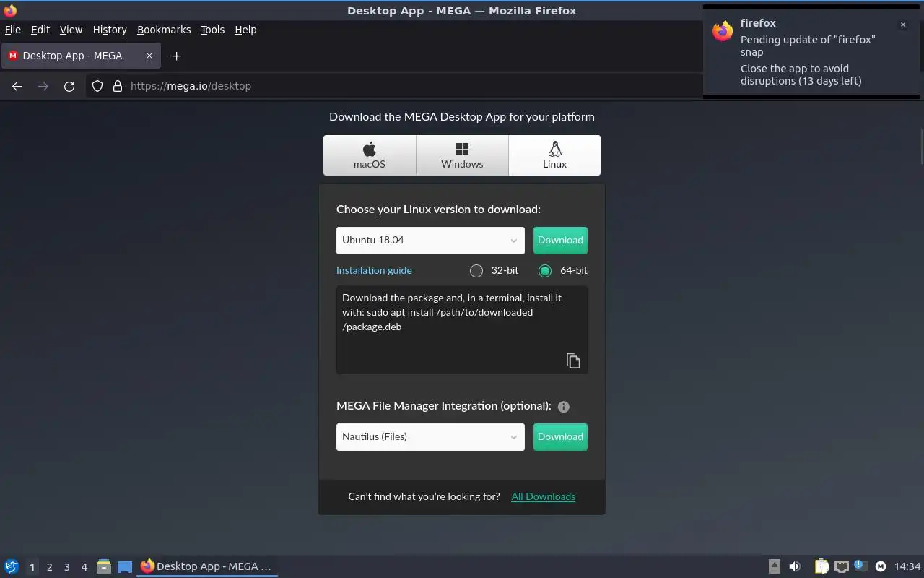The image size is (924, 578).
Task: Go back to previous page
Action: [x=17, y=86]
